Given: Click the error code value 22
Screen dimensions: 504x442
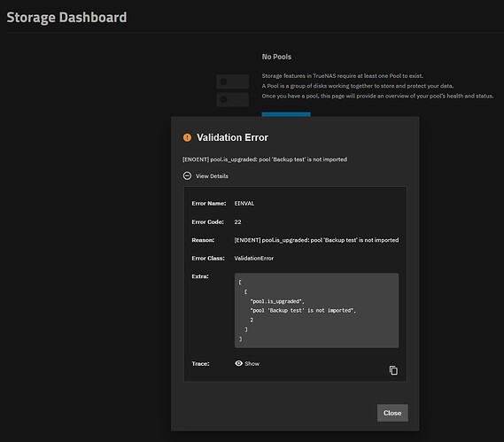Looking at the screenshot, I should (237, 221).
